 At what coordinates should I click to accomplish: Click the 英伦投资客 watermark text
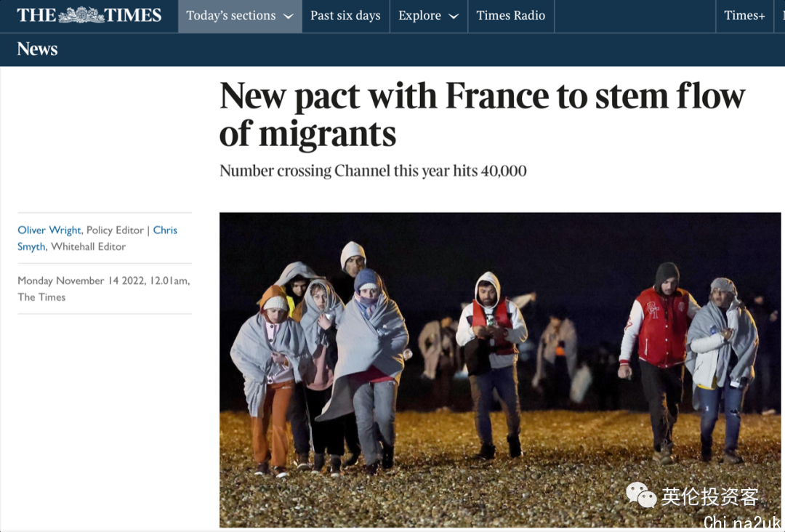(x=710, y=496)
